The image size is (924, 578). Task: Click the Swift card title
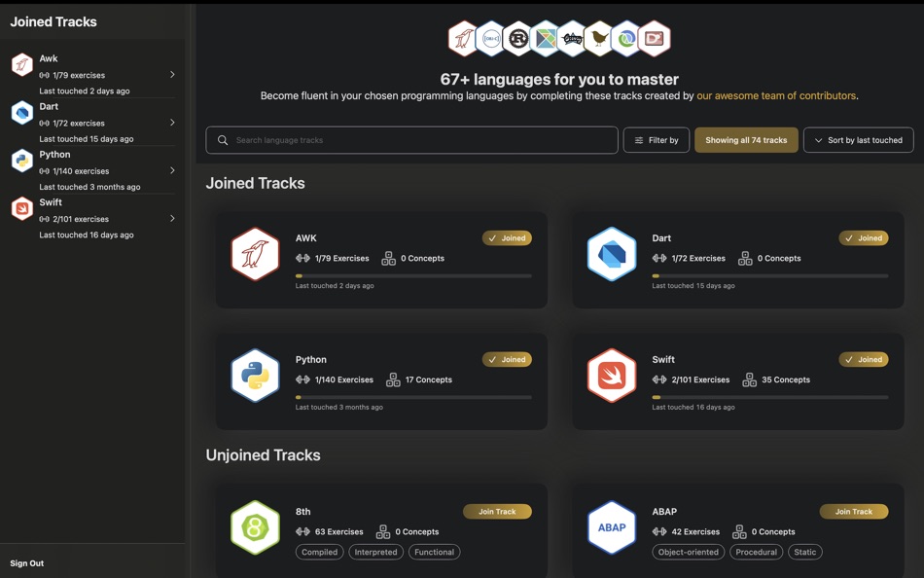pos(663,359)
